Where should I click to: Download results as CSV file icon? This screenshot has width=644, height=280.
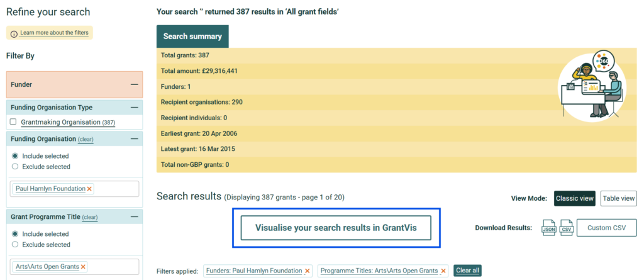[566, 227]
